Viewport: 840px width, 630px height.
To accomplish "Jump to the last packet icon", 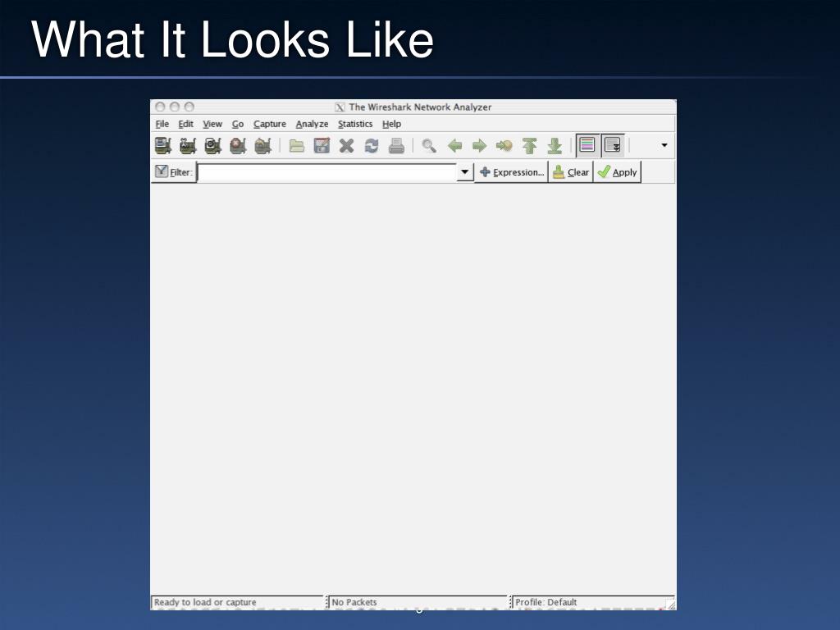I will point(555,145).
